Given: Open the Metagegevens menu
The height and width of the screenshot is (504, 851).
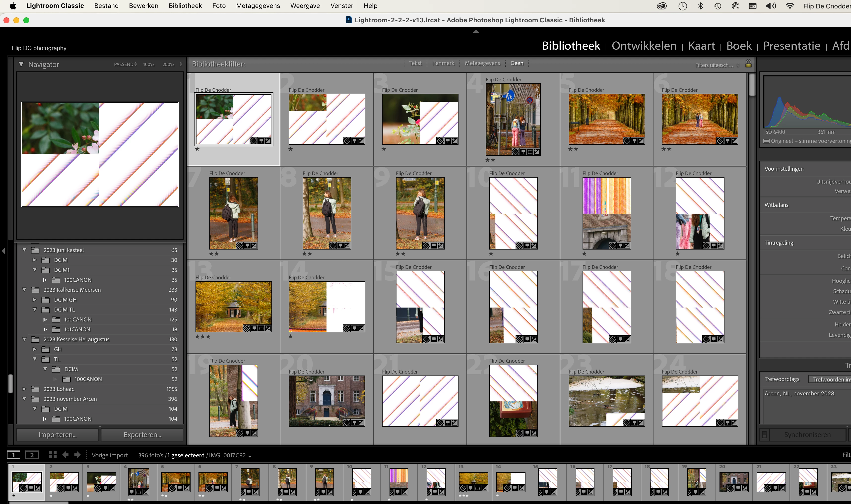Looking at the screenshot, I should coord(258,6).
